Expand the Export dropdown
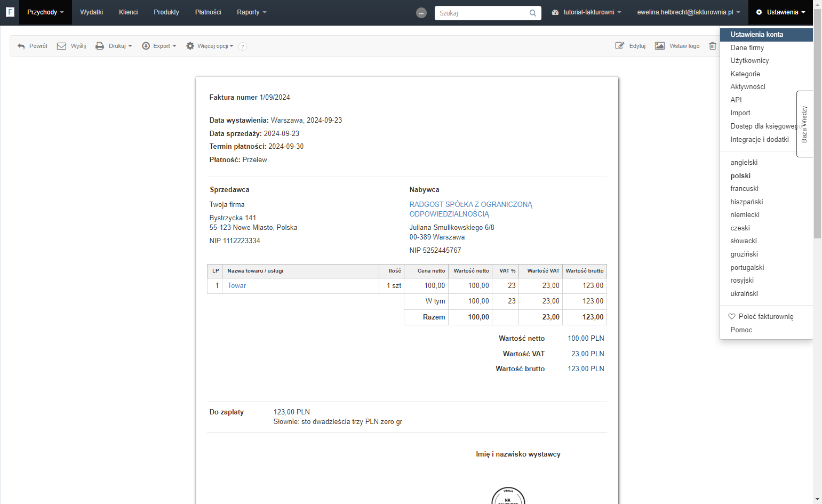 pos(159,46)
